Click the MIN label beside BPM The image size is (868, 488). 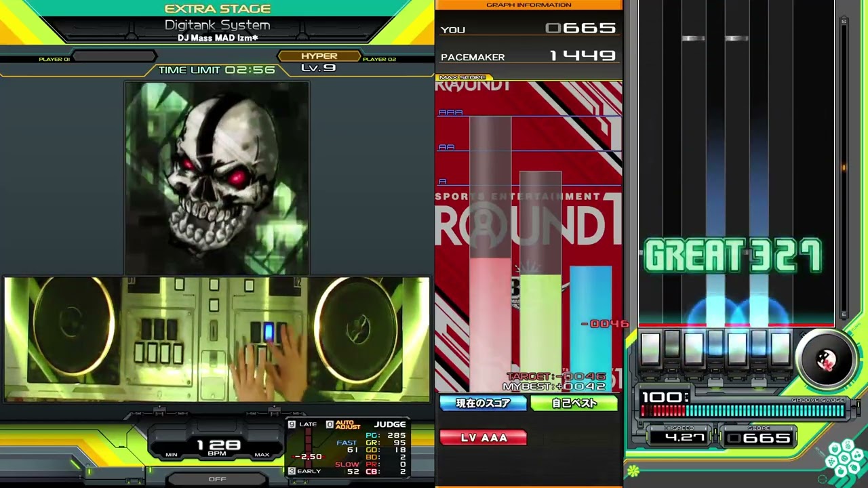coord(171,455)
